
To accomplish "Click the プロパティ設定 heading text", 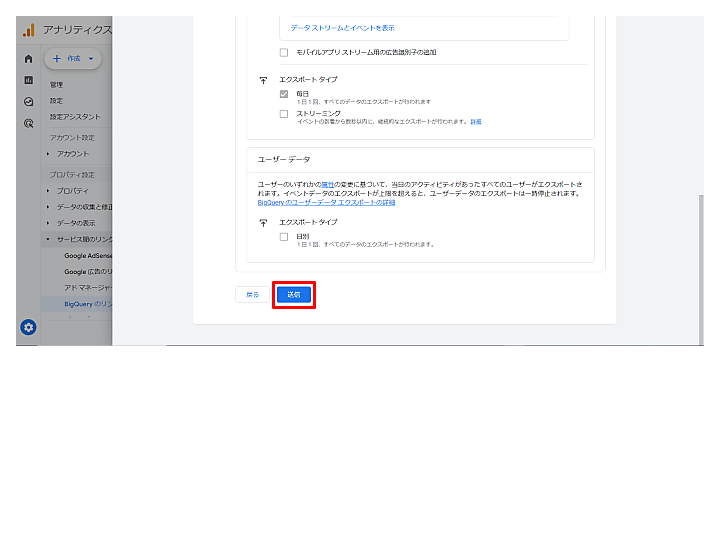I will click(x=72, y=174).
